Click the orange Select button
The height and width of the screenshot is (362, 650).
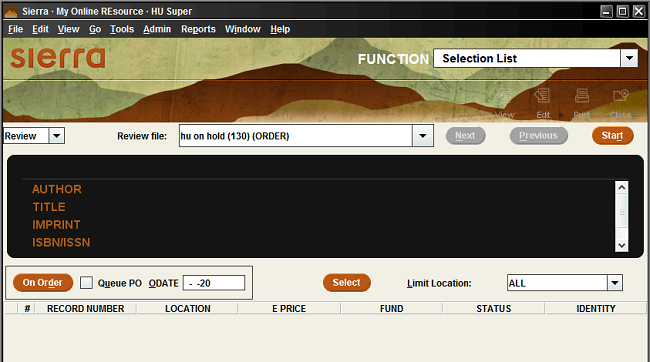coord(347,283)
